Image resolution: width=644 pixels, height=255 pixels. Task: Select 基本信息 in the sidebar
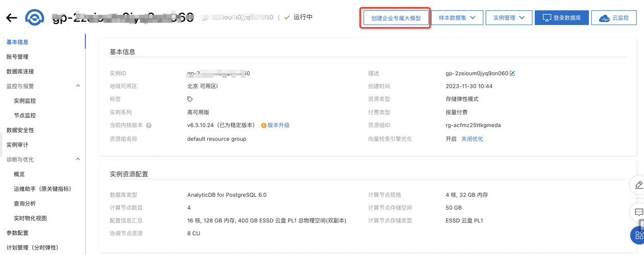(x=17, y=42)
